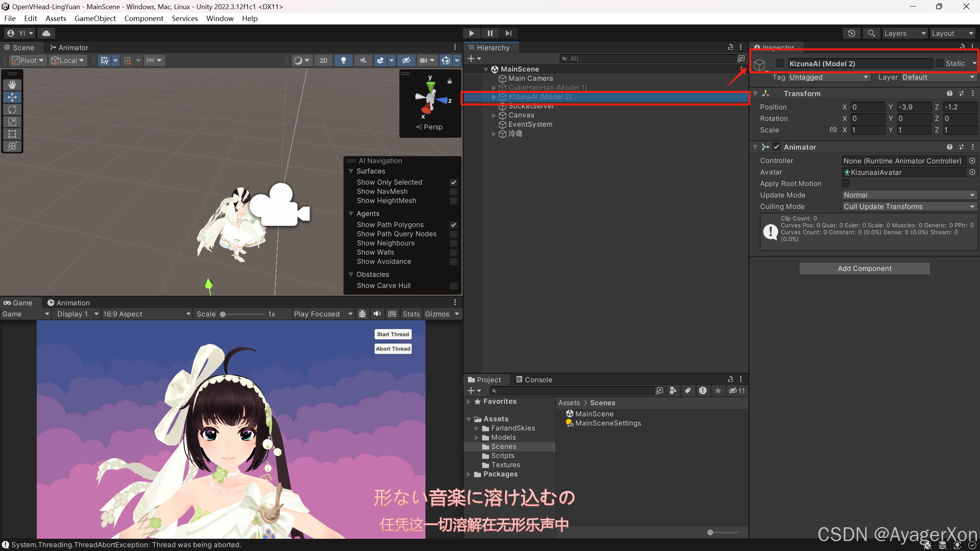Toggle the Stats button in Game view

pos(411,314)
